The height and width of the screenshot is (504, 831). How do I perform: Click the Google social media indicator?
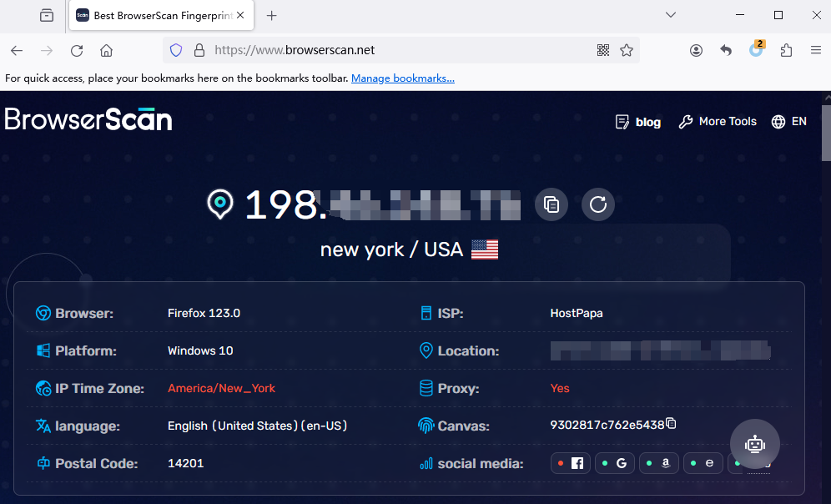[615, 463]
